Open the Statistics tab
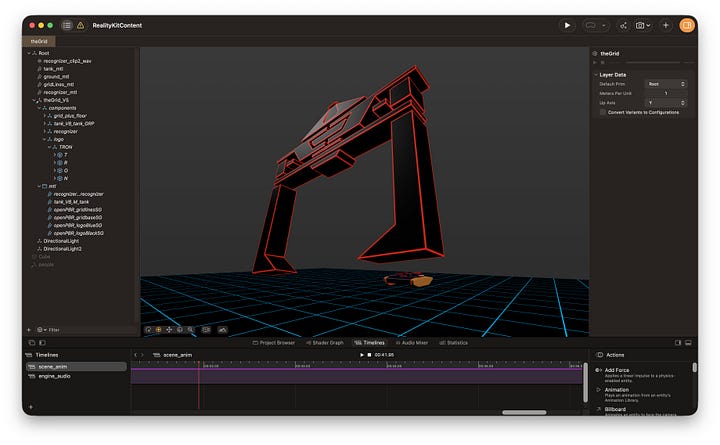 pos(454,343)
